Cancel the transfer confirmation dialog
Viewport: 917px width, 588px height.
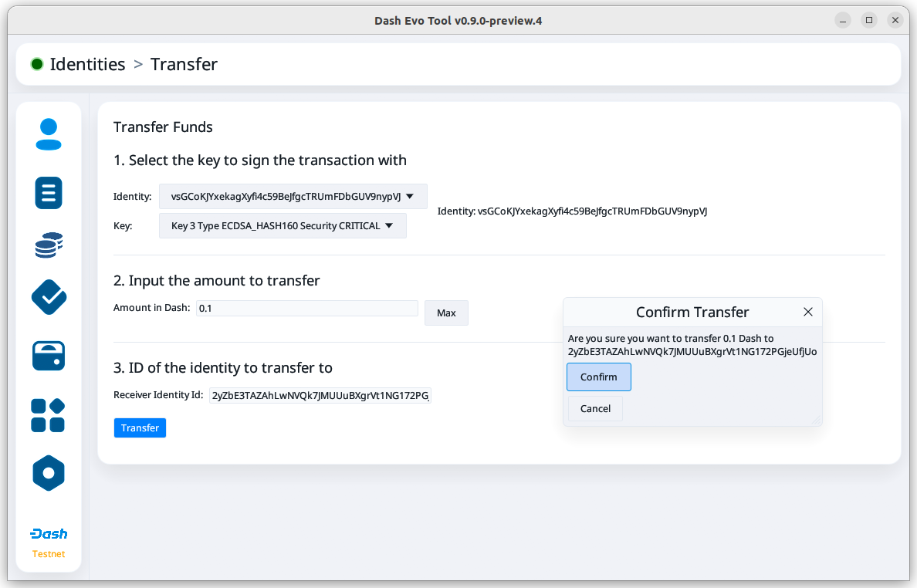point(595,409)
